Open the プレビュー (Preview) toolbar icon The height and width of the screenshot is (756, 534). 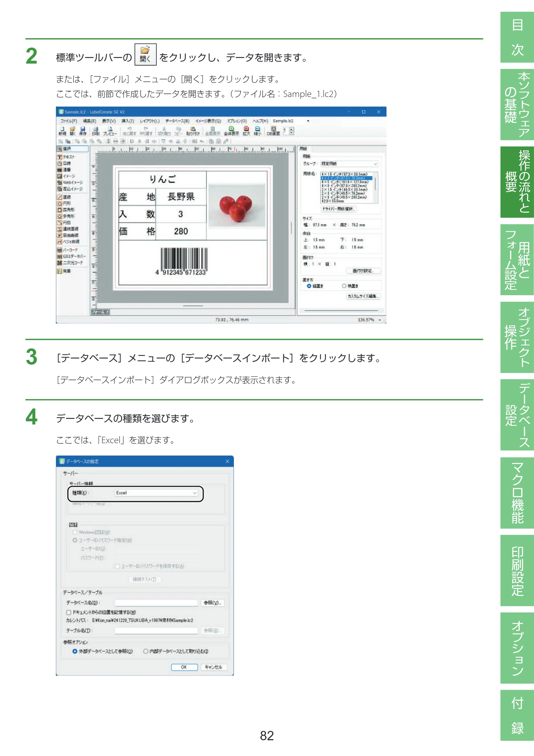pyautogui.click(x=110, y=131)
